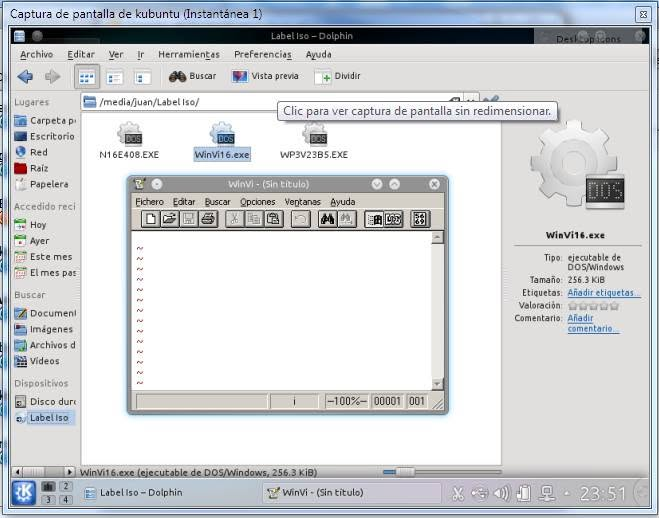This screenshot has width=659, height=518.
Task: Click the WinVi text editing area
Action: pyautogui.click(x=282, y=310)
